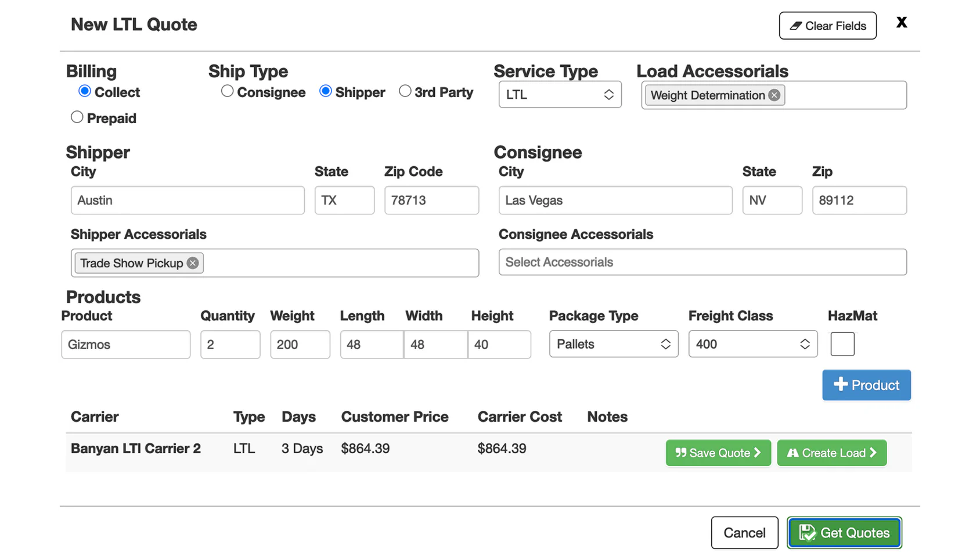
Task: Click Clear Fields eraser button
Action: (x=827, y=26)
